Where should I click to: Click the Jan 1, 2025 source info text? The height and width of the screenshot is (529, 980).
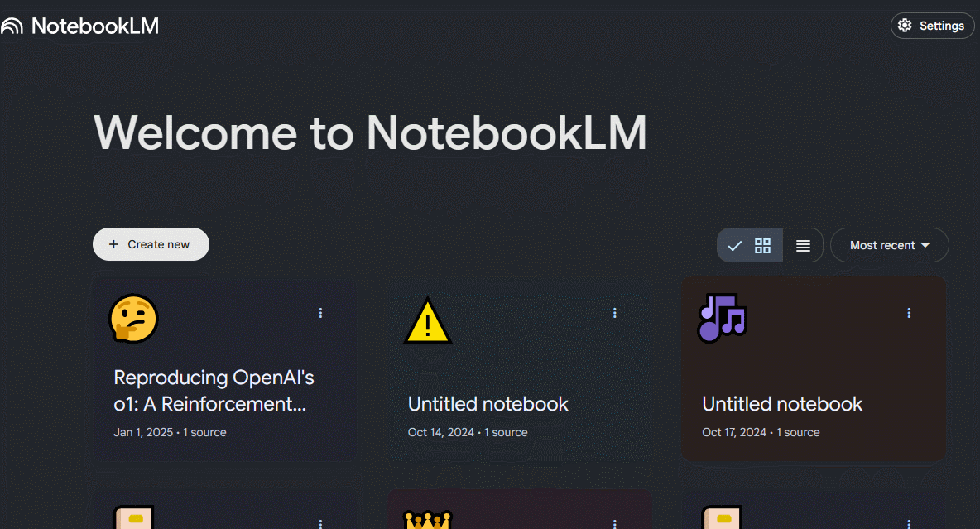[x=170, y=432]
